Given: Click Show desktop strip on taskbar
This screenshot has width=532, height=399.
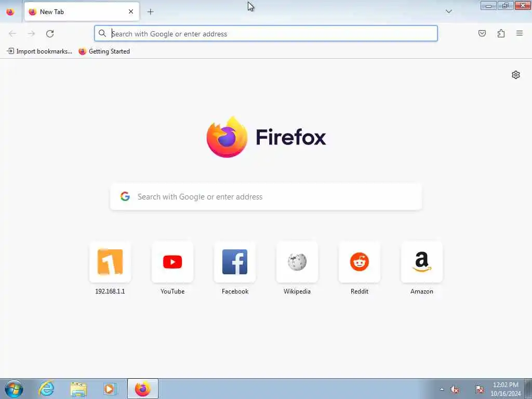Looking at the screenshot, I should coord(528,389).
